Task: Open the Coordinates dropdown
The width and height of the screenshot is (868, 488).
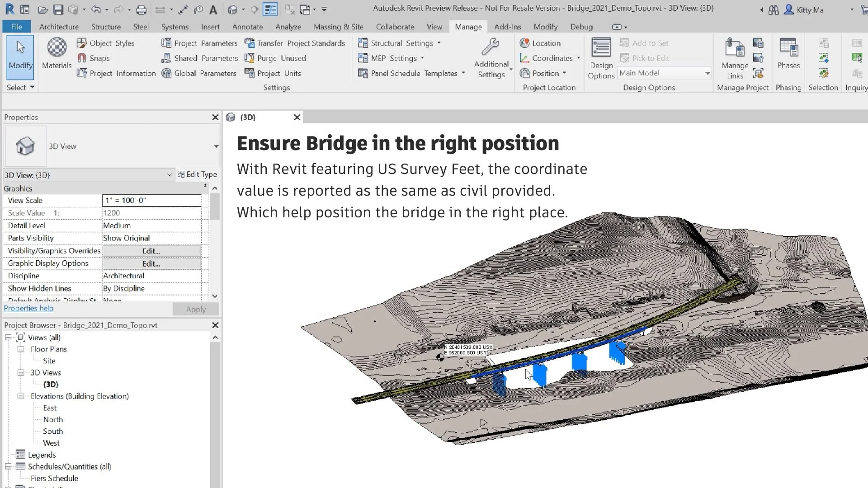Action: pos(579,58)
